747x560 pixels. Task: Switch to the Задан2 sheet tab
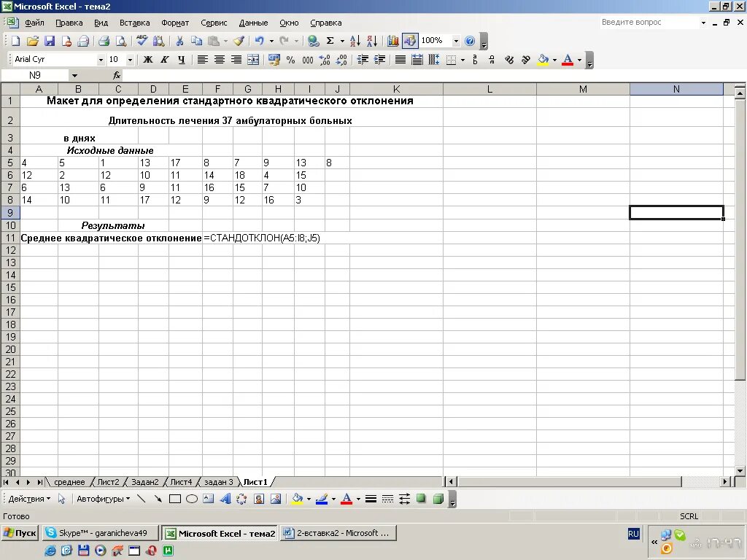[x=145, y=482]
